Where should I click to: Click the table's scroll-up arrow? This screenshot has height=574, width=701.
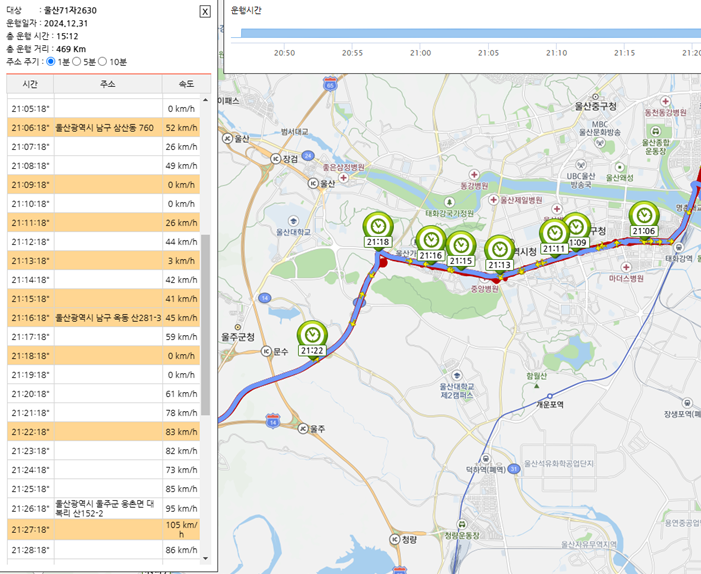[x=206, y=101]
